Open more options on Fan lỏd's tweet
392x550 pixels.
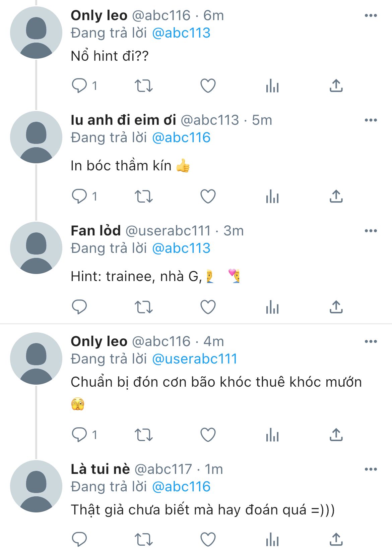click(x=371, y=231)
